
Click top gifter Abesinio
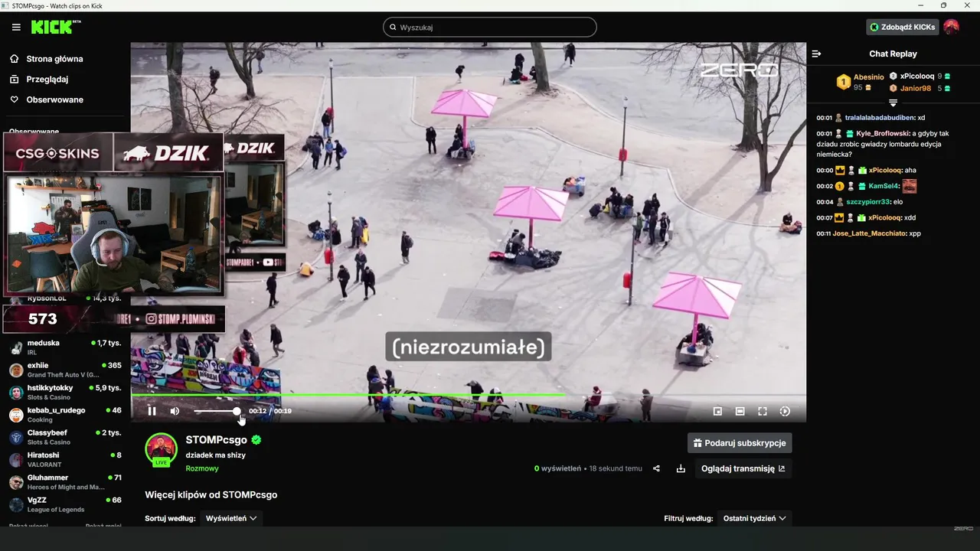click(x=868, y=77)
